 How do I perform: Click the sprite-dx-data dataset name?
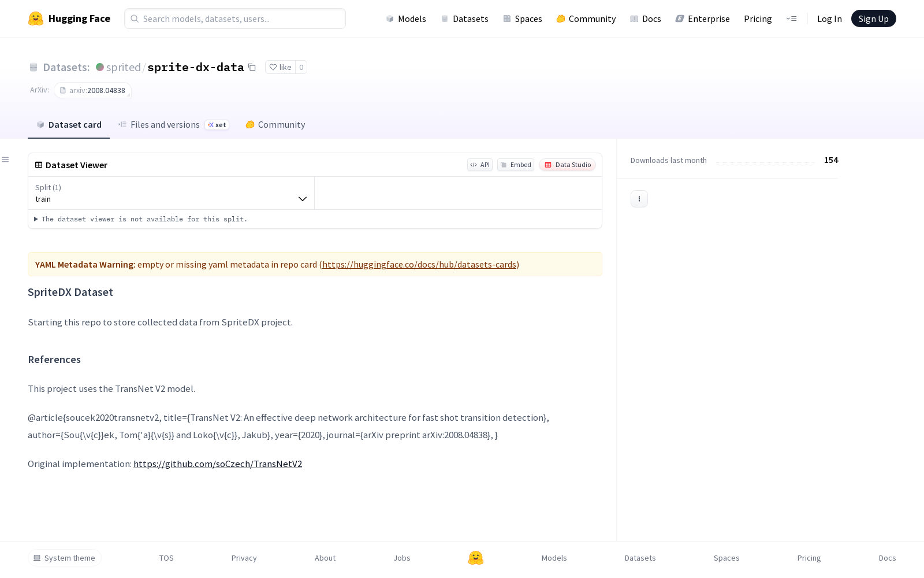[x=196, y=67]
